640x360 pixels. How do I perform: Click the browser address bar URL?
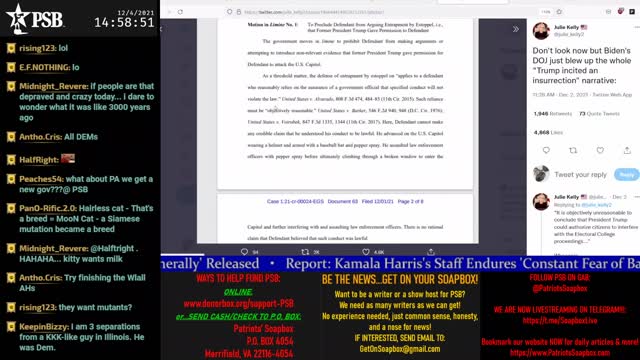(313, 12)
